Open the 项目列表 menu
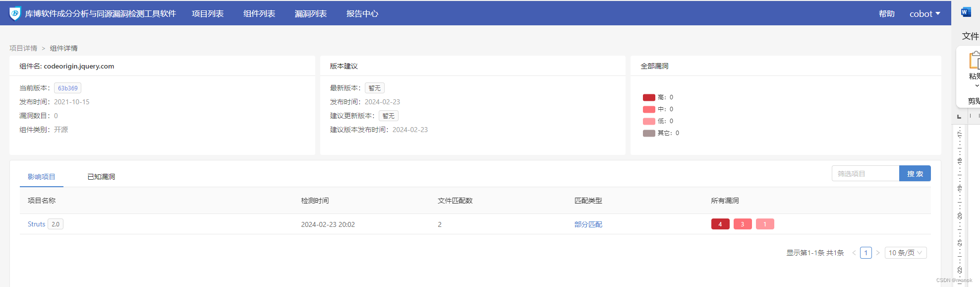Viewport: 980px width, 287px height. point(208,14)
